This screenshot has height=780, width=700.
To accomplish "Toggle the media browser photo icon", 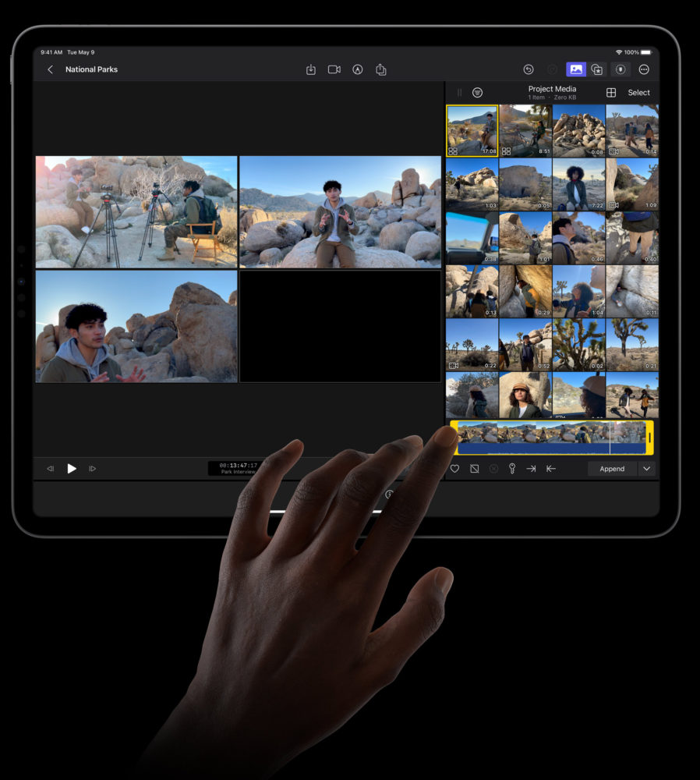I will click(576, 69).
